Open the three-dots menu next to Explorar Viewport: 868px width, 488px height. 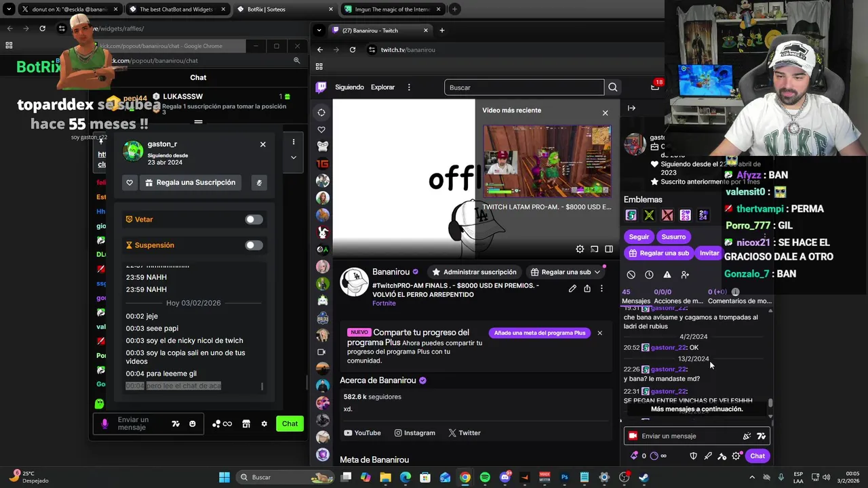point(408,87)
